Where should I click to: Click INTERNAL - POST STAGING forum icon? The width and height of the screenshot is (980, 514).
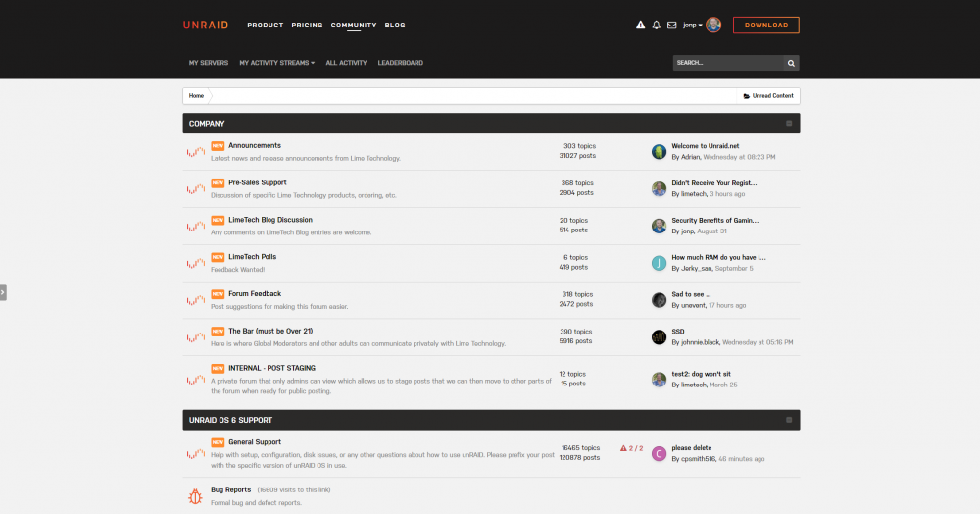click(x=196, y=379)
